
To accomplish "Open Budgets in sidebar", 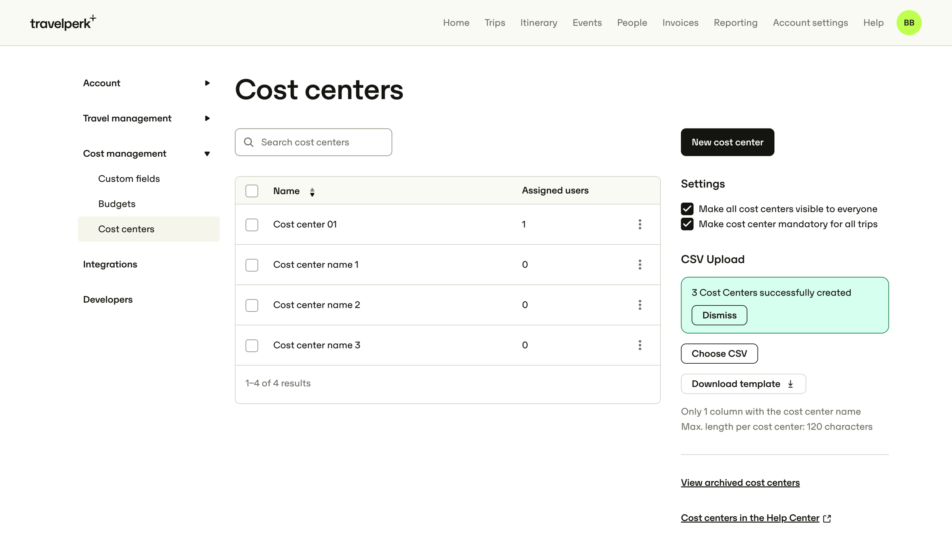I will (x=117, y=204).
